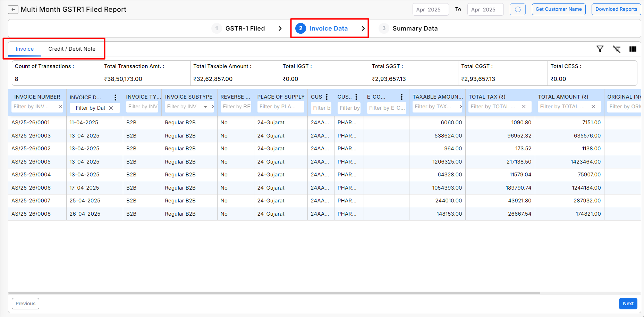Image resolution: width=644 pixels, height=317 pixels.
Task: Open Invoice Date column options menu
Action: [x=116, y=98]
